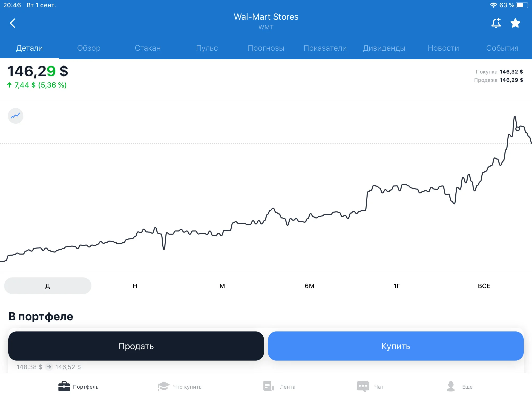Image resolution: width=532 pixels, height=399 pixels.
Task: Open the Лента news feed
Action: [279, 387]
